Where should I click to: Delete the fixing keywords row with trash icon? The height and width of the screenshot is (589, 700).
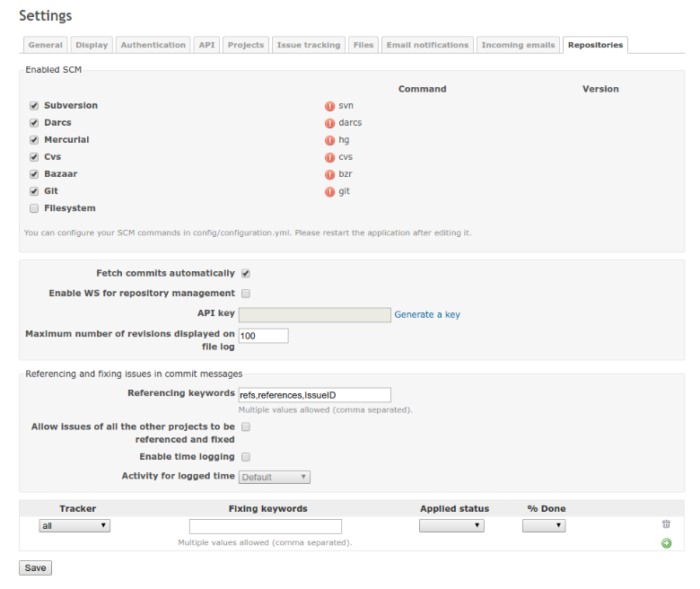pyautogui.click(x=666, y=524)
